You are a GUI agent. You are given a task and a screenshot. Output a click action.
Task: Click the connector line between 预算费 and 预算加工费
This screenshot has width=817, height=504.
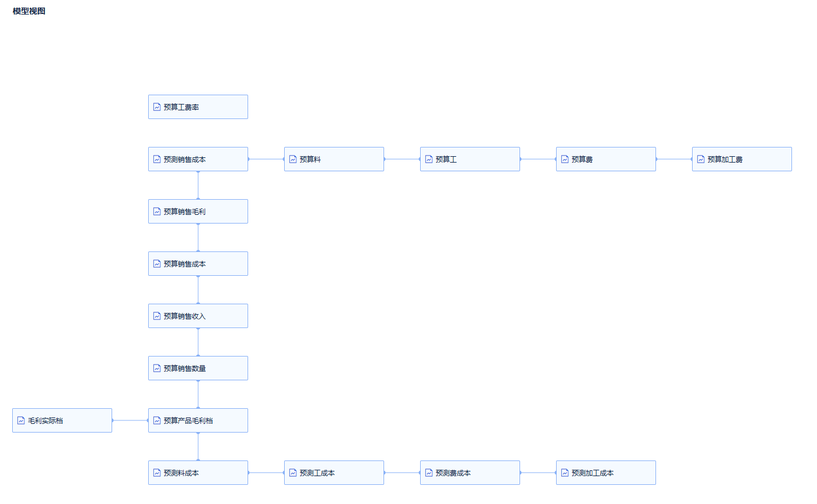(674, 159)
